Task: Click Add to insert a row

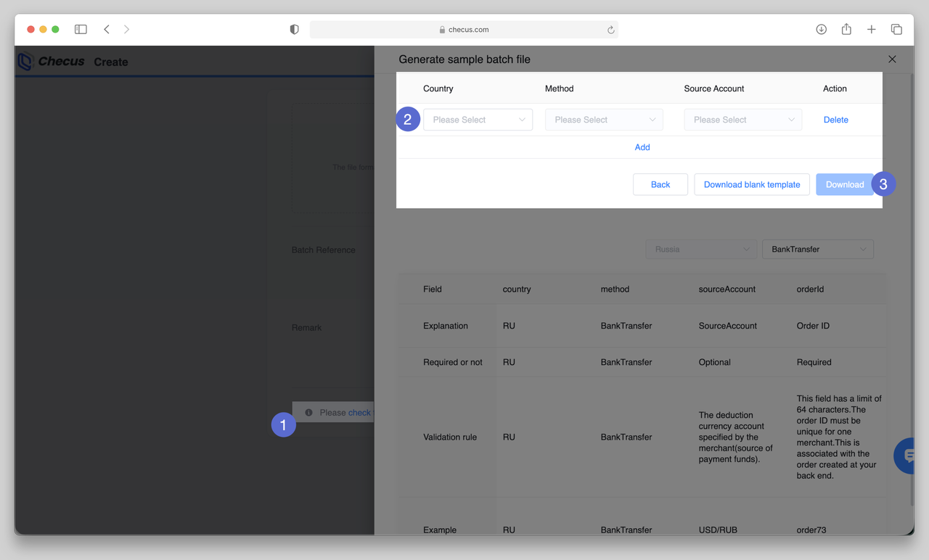Action: tap(642, 147)
